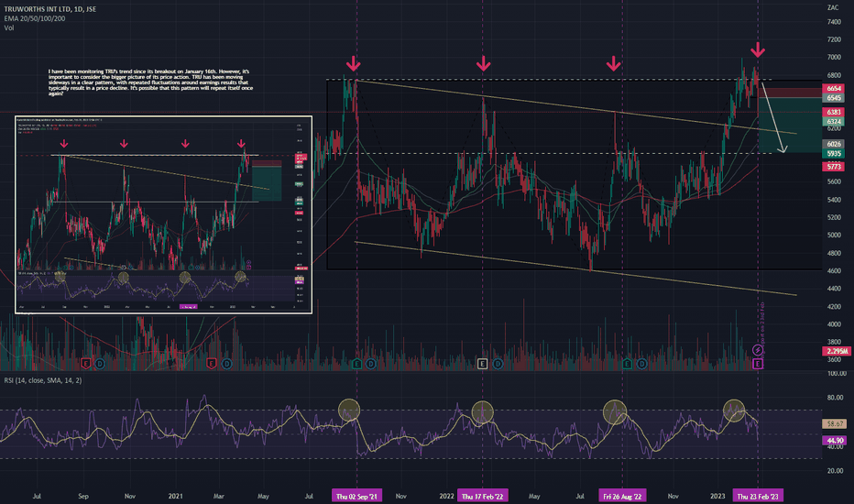Click the dividend D marker near Sep 2020

point(100,364)
